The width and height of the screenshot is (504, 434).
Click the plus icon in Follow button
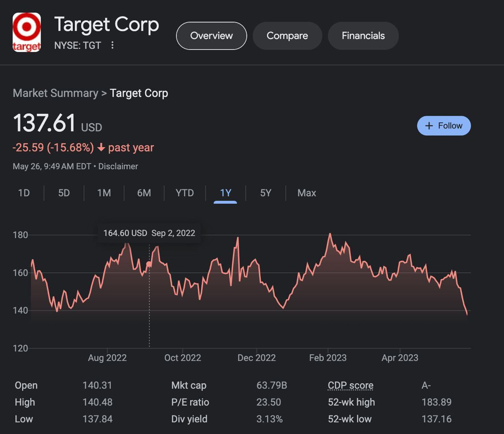coord(429,126)
